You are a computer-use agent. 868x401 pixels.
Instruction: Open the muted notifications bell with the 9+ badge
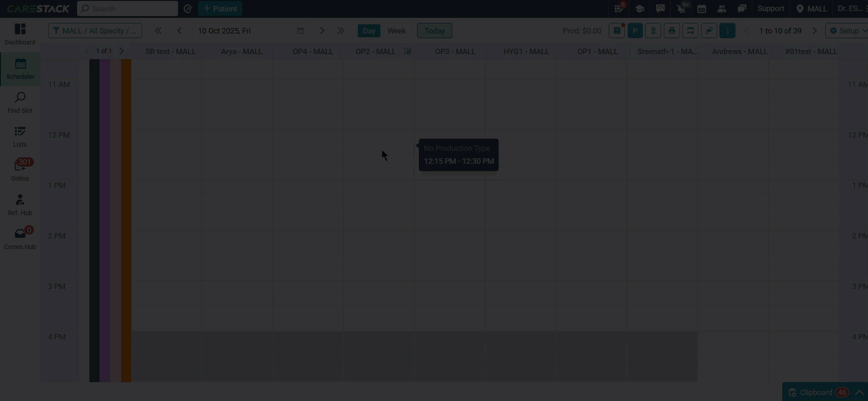coord(682,8)
